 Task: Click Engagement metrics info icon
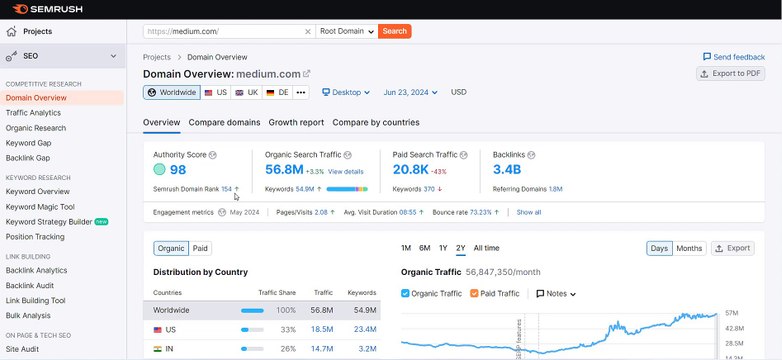click(222, 212)
